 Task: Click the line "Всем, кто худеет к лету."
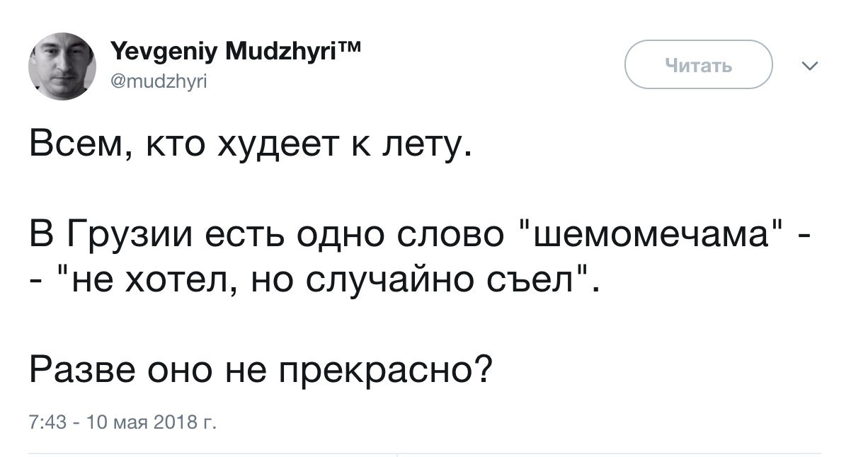coord(249,147)
